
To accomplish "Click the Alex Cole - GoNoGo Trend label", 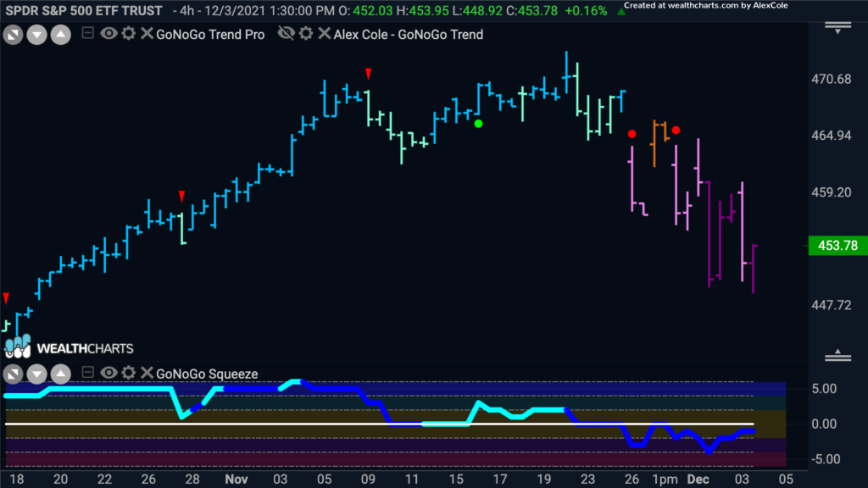I will 409,34.
